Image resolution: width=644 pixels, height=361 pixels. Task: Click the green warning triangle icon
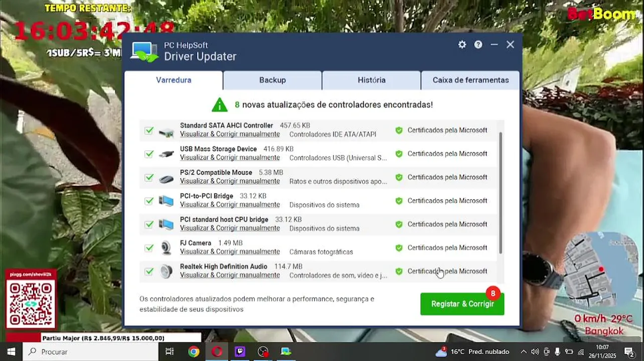(x=219, y=105)
